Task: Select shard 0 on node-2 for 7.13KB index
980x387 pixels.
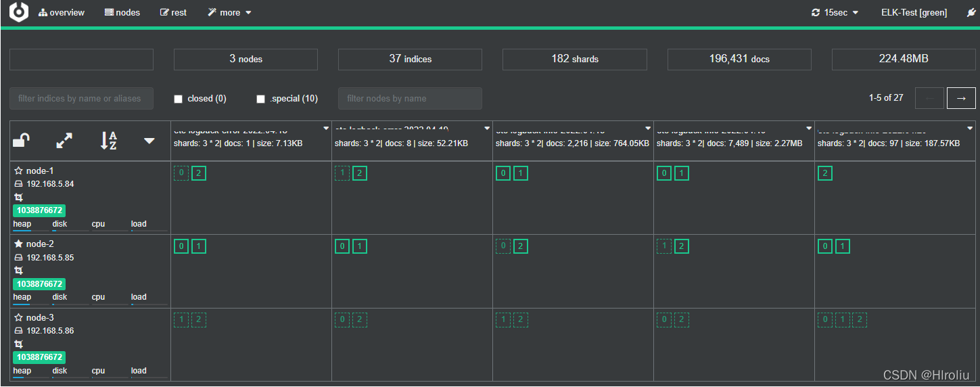Action: (x=181, y=246)
